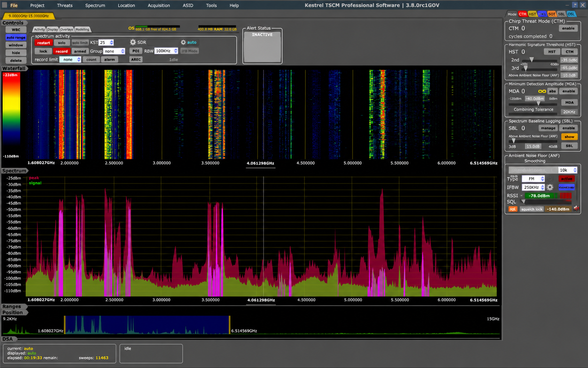This screenshot has width=588, height=368.
Task: Click the muted speaker icon
Action: (x=576, y=209)
